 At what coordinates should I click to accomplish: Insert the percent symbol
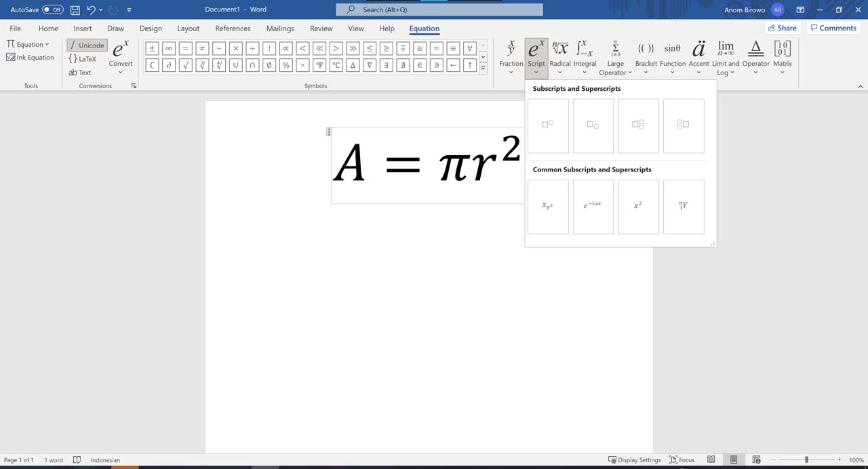click(285, 65)
